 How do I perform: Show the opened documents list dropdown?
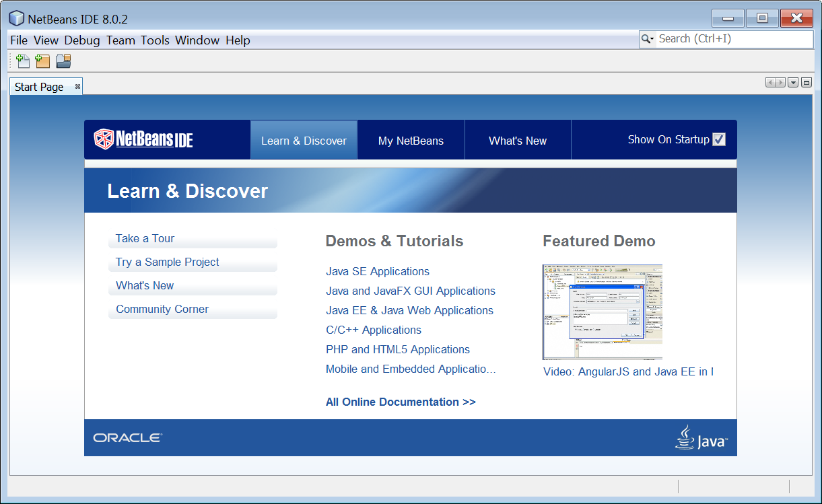793,83
